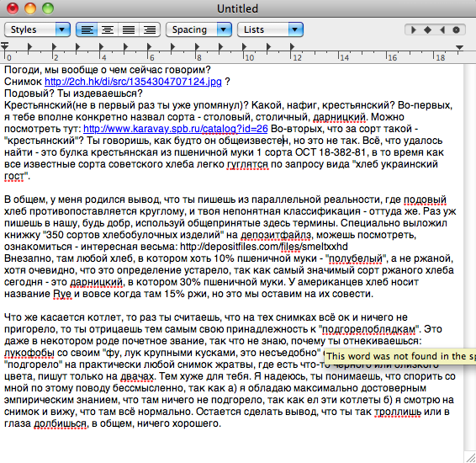The image size is (476, 463).
Task: Select tab stop at ruler mark 3
Action: [x=77, y=47]
